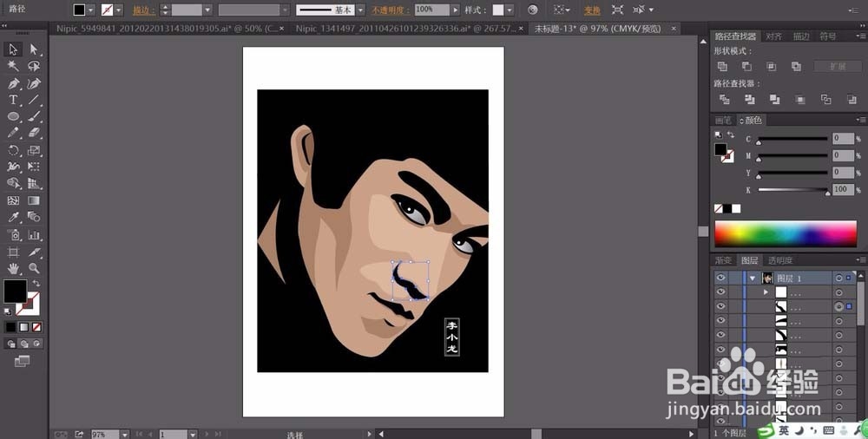
Task: Select the Zoom magnifier tool
Action: (x=34, y=269)
